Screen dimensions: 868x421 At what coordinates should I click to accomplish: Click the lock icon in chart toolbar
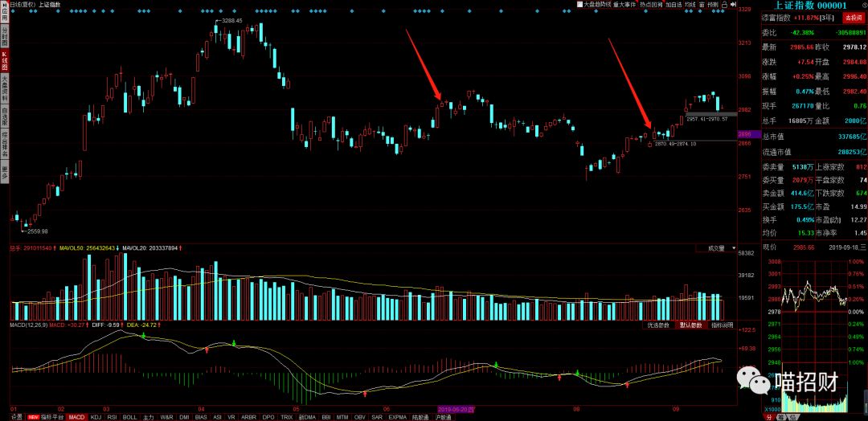point(725,5)
